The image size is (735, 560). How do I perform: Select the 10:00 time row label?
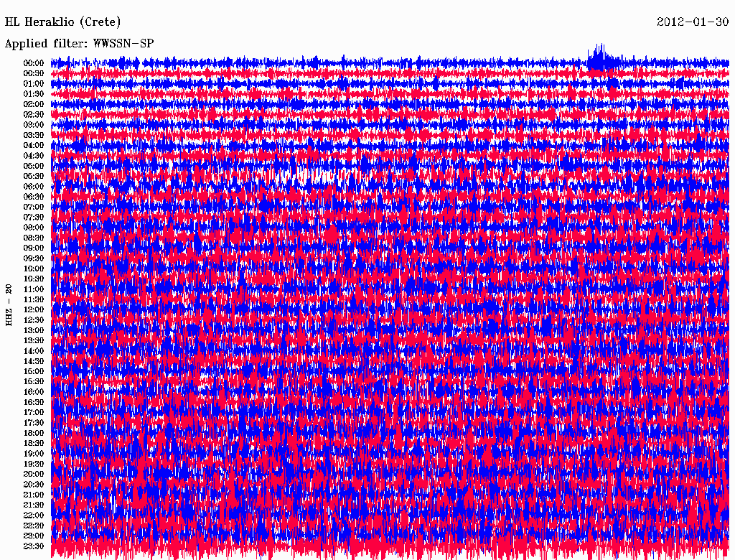(x=34, y=269)
